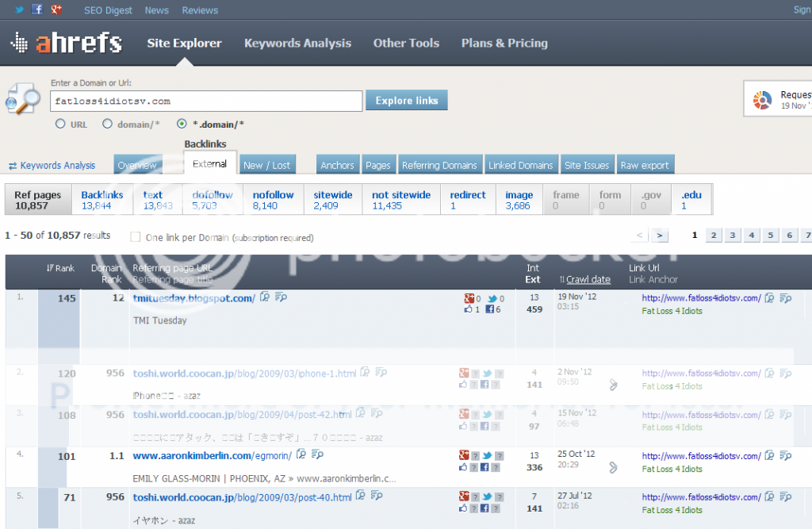Click the Backlinks 13,844 filter

102,200
